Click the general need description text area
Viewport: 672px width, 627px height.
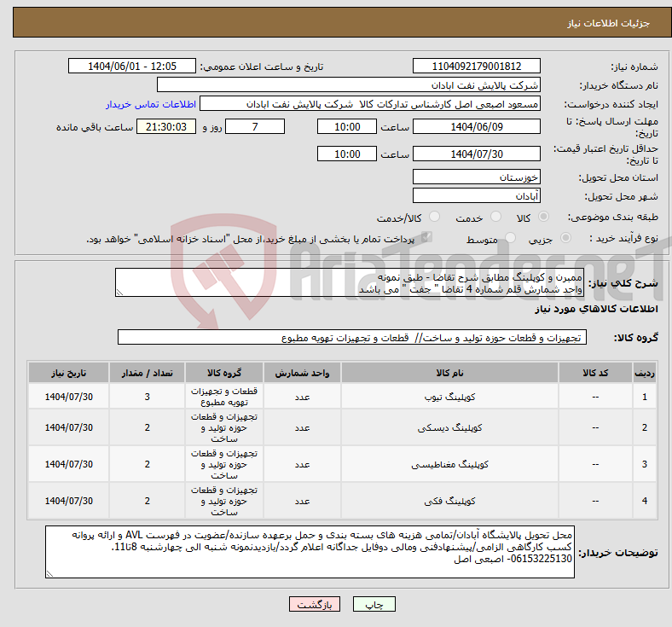pyautogui.click(x=350, y=283)
